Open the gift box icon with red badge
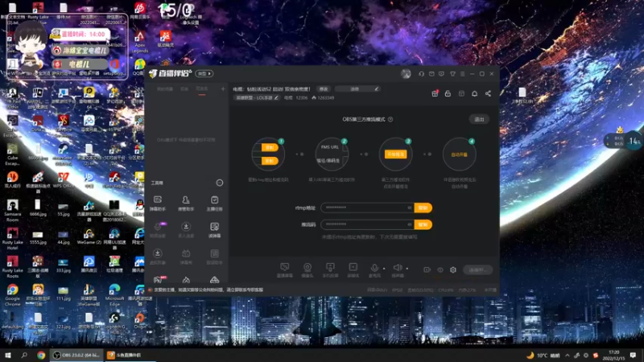644x362 pixels. tap(435, 93)
